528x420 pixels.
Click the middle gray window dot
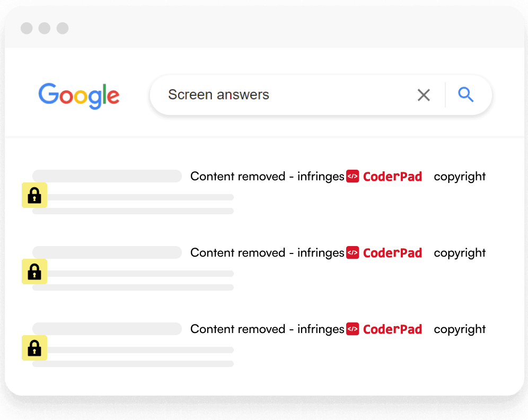[45, 28]
